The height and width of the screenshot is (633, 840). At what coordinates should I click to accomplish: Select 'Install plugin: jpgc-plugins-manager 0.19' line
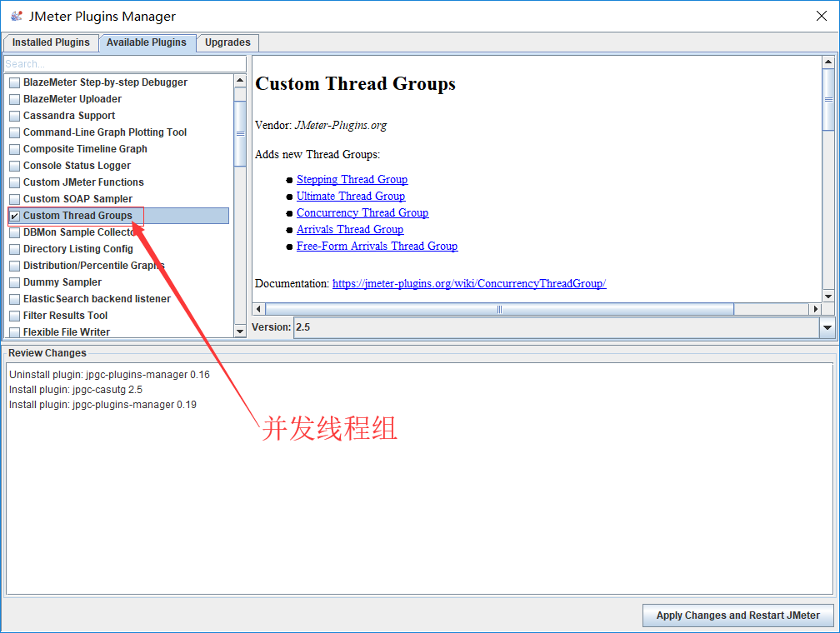click(x=102, y=404)
